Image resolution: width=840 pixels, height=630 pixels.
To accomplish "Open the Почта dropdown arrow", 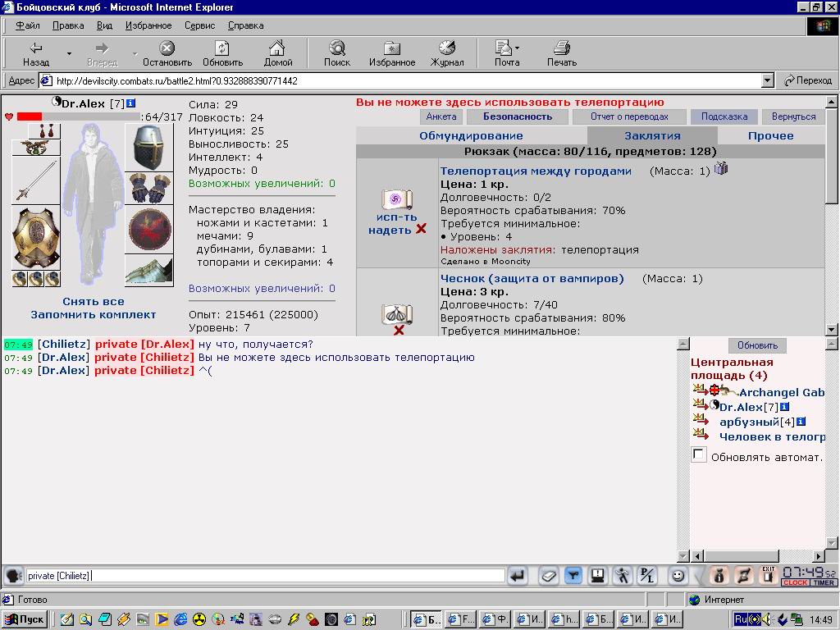I will (x=517, y=48).
